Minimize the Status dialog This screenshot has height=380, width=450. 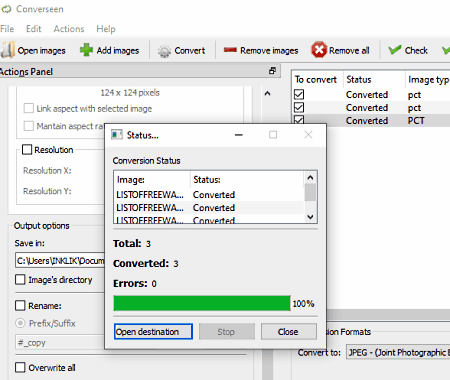pyautogui.click(x=239, y=135)
